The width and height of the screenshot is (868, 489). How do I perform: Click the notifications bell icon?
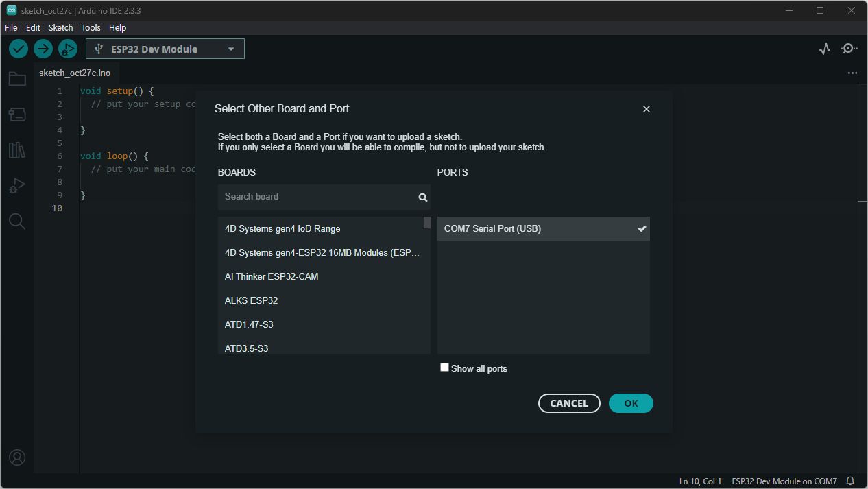(x=850, y=481)
